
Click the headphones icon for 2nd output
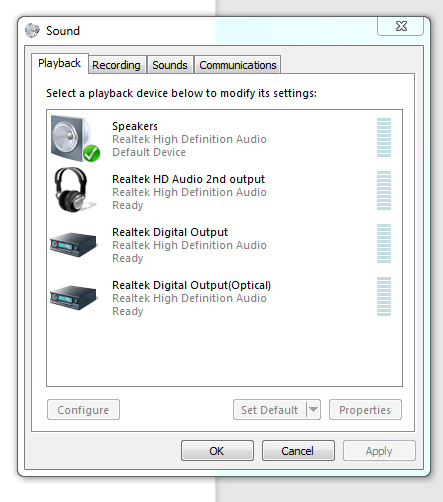(x=75, y=190)
